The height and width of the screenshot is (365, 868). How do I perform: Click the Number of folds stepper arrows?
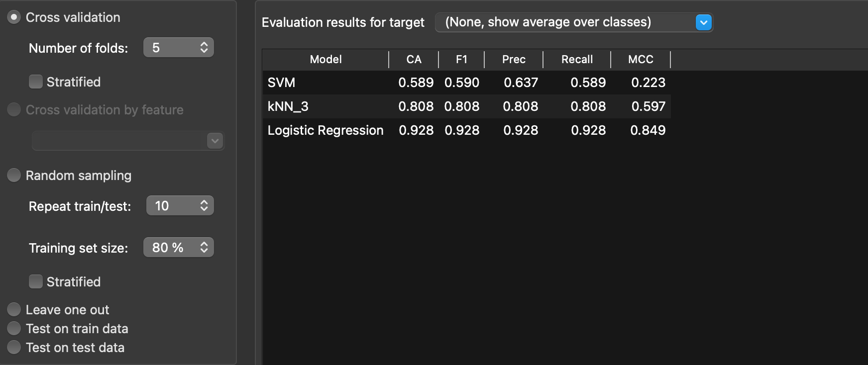point(204,48)
